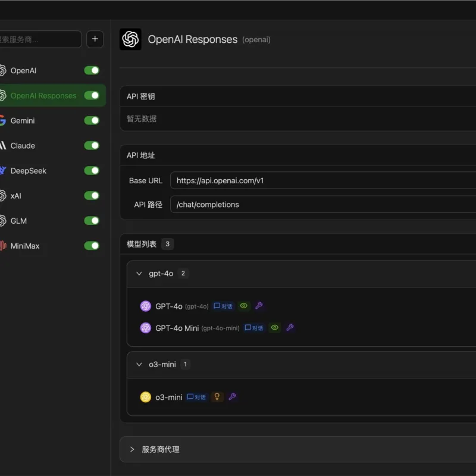Select the GPT-4o Mini model row name

pos(177,328)
